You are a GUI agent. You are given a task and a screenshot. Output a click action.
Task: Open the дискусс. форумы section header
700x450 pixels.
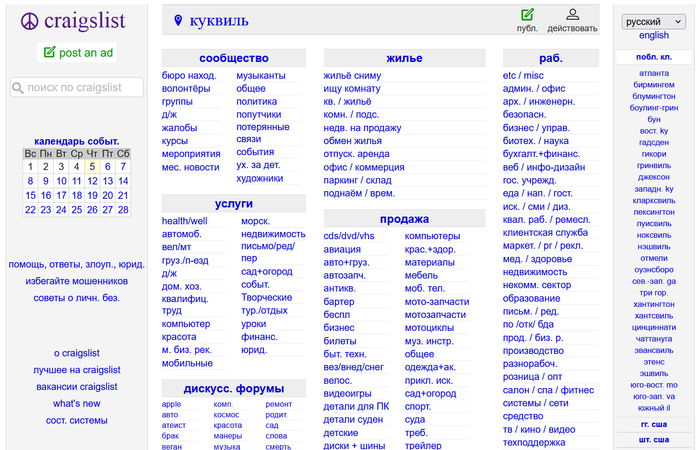point(233,389)
